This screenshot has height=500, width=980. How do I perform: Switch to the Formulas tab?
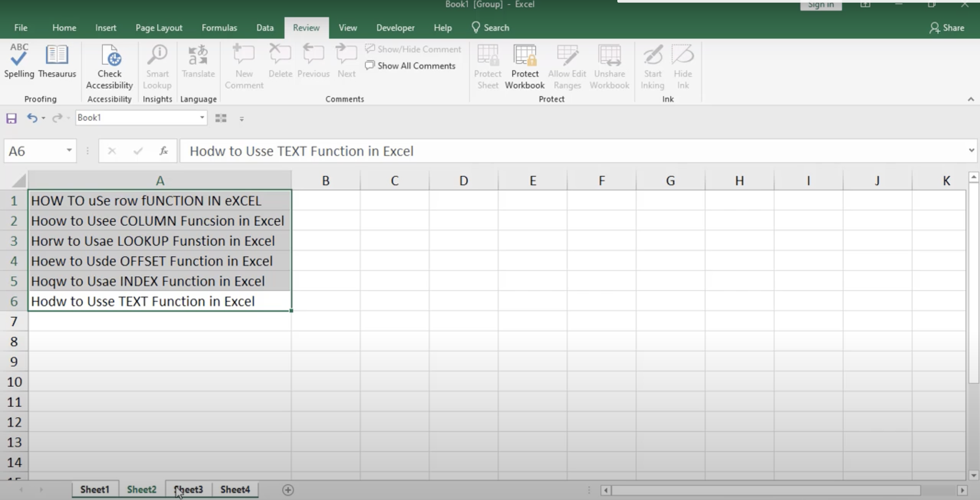(219, 28)
